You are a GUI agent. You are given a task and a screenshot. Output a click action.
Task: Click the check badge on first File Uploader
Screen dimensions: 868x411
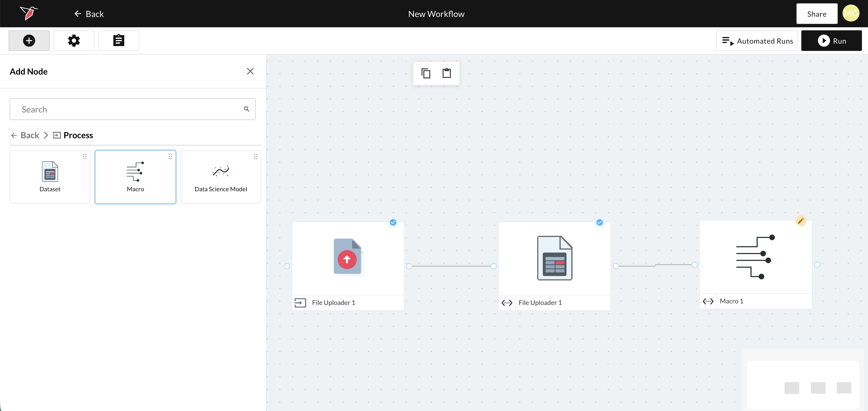tap(393, 222)
